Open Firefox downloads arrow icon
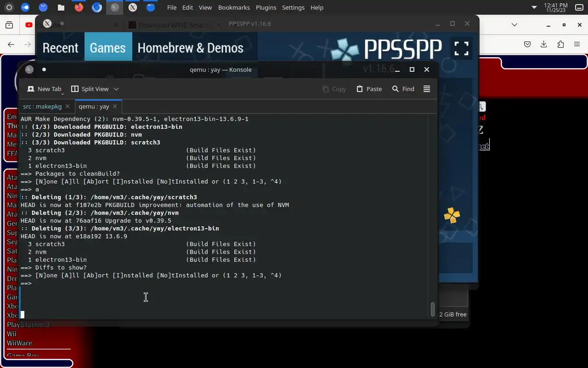 pos(544,44)
